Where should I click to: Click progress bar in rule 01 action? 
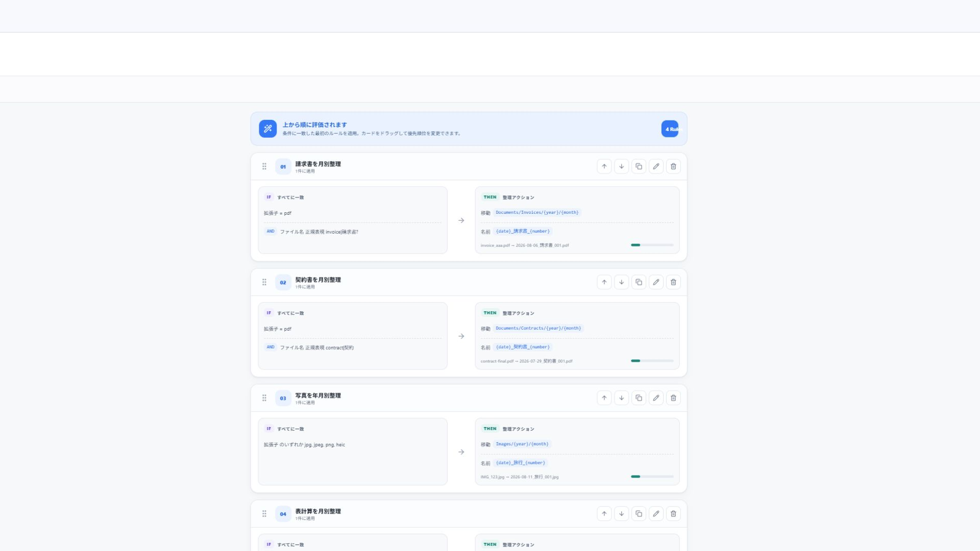click(652, 245)
